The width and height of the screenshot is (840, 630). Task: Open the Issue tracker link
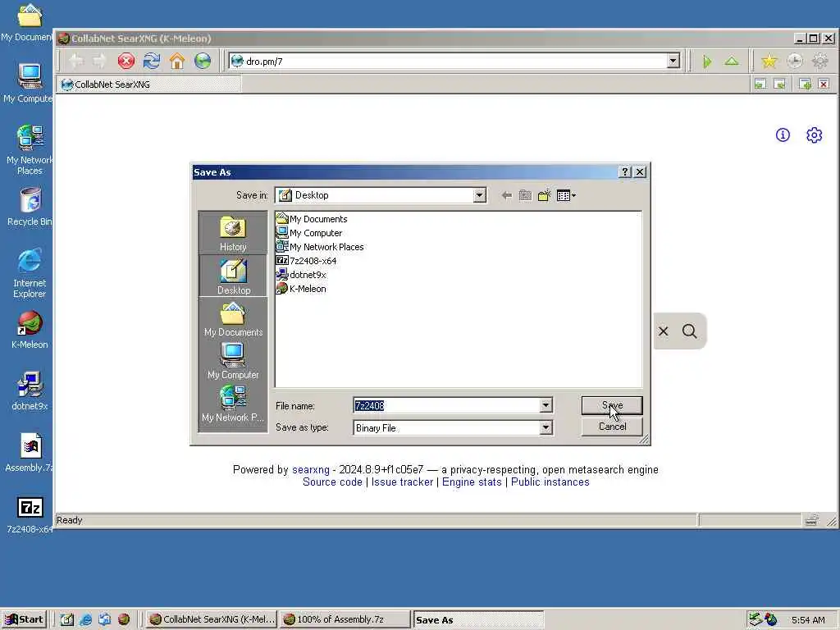click(402, 482)
